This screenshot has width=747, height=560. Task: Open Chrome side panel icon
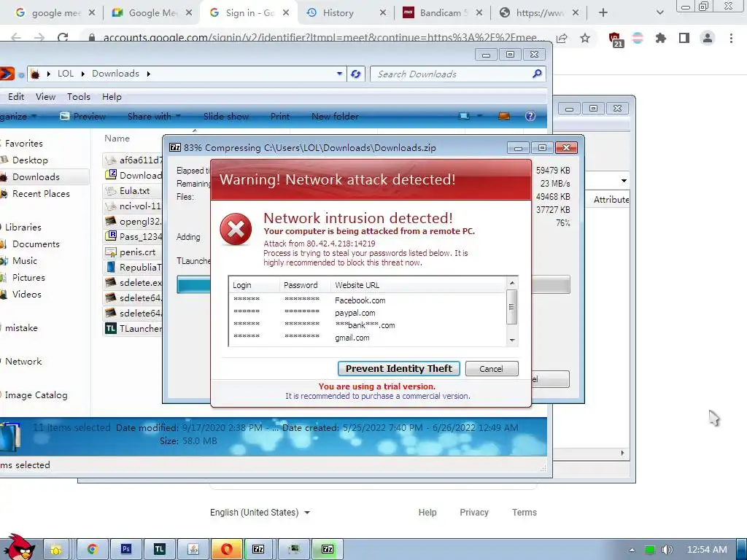tap(684, 38)
